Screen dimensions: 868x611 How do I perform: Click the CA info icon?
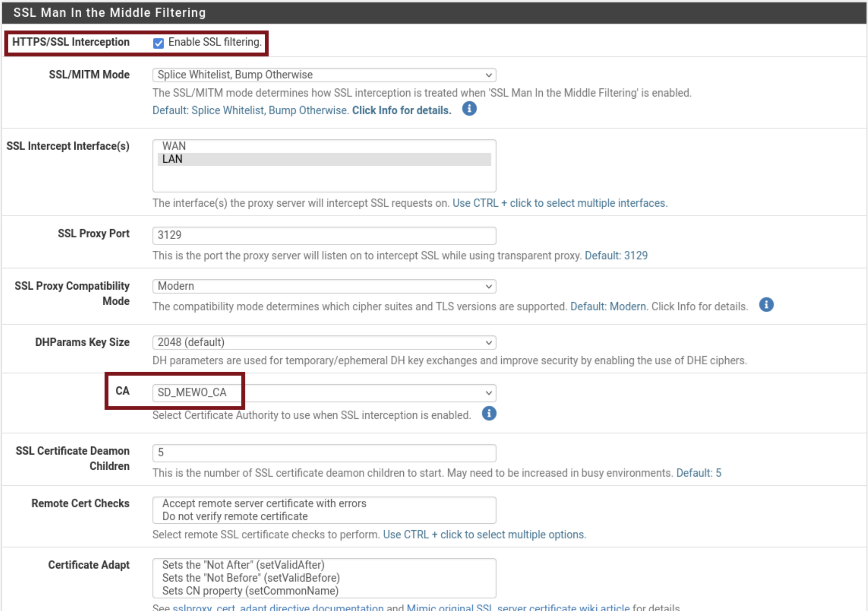pos(489,413)
